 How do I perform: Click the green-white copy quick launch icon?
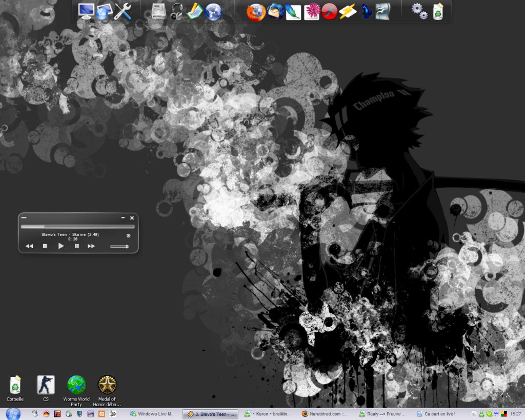(x=68, y=414)
